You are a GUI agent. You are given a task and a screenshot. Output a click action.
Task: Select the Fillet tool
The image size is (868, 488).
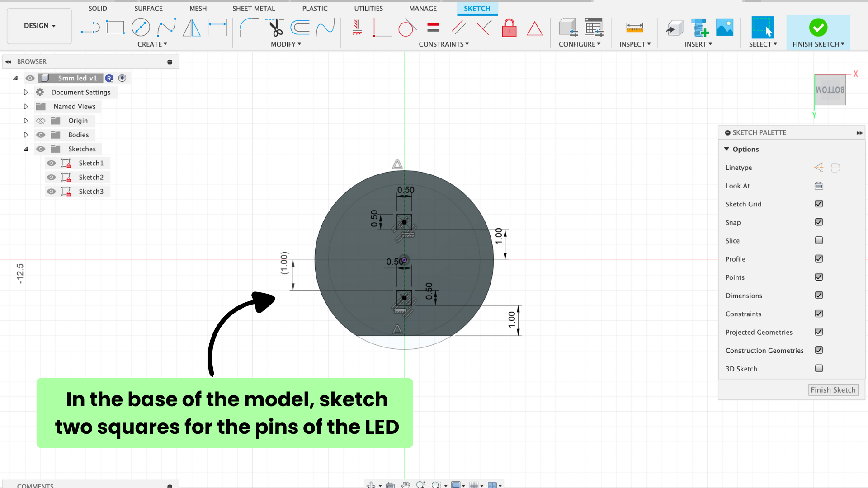pyautogui.click(x=249, y=28)
